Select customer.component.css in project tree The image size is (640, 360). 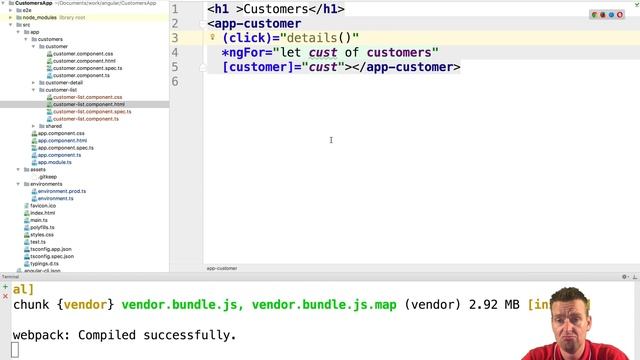coord(83,54)
